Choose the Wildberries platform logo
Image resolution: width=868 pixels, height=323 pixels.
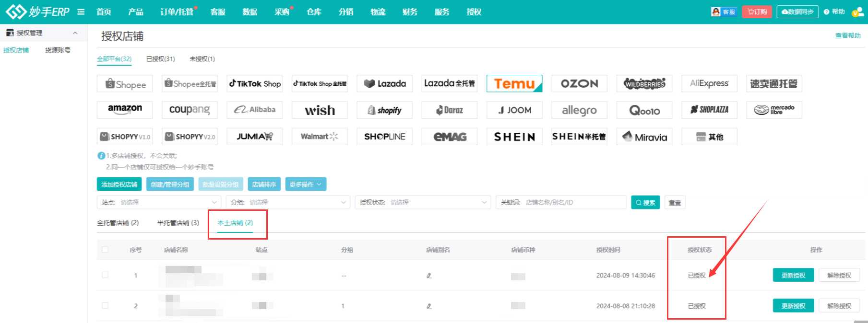click(x=644, y=84)
